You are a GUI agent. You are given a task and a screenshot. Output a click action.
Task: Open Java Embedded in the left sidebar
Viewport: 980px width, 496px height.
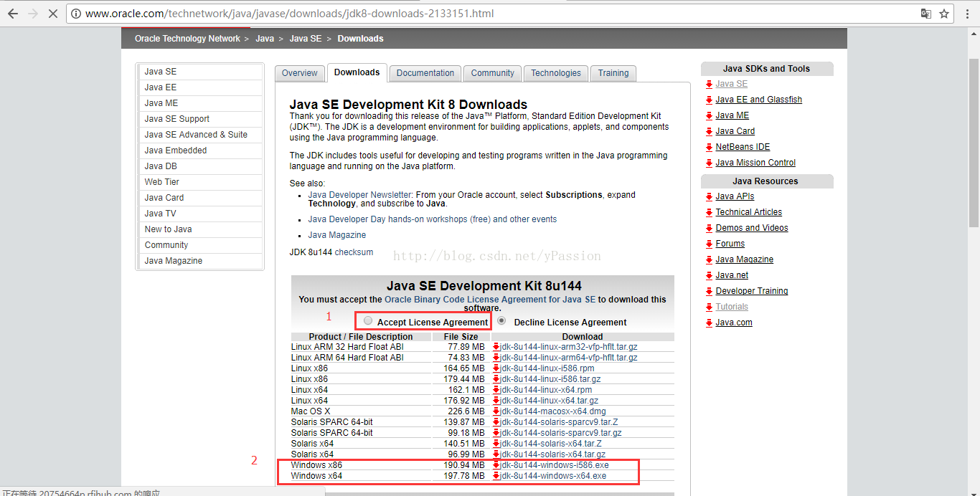click(200, 151)
